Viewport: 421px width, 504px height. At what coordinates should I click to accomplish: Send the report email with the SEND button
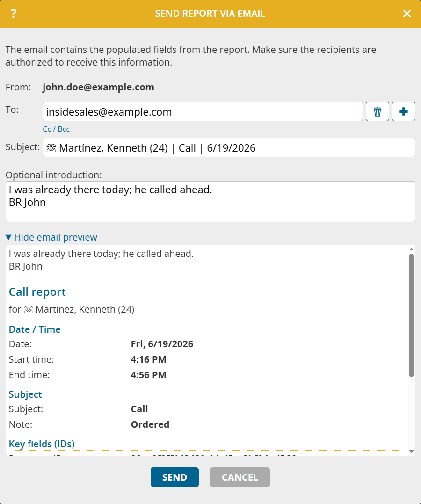[174, 477]
